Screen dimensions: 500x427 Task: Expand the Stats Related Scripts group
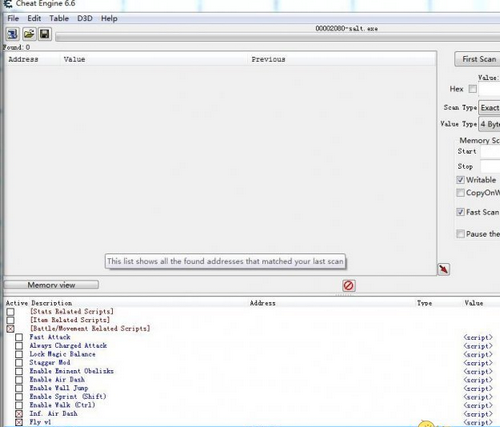pyautogui.click(x=11, y=312)
